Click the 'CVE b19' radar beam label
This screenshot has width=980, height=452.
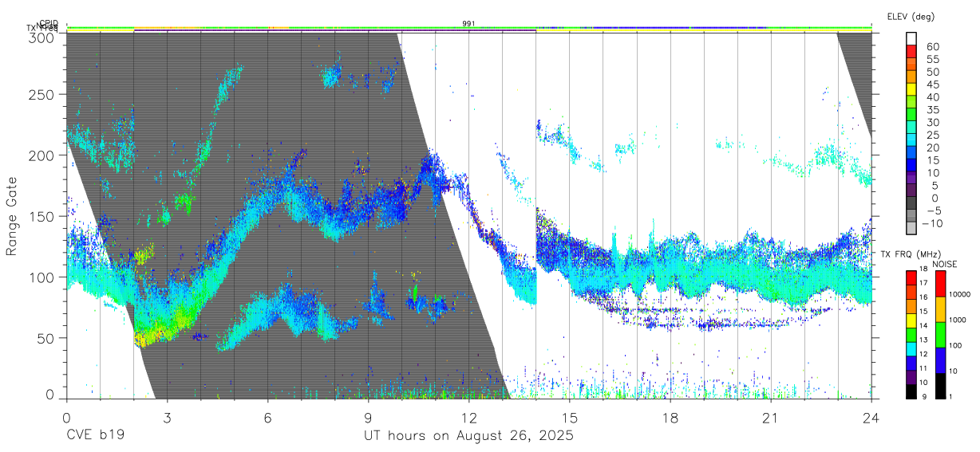point(94,436)
